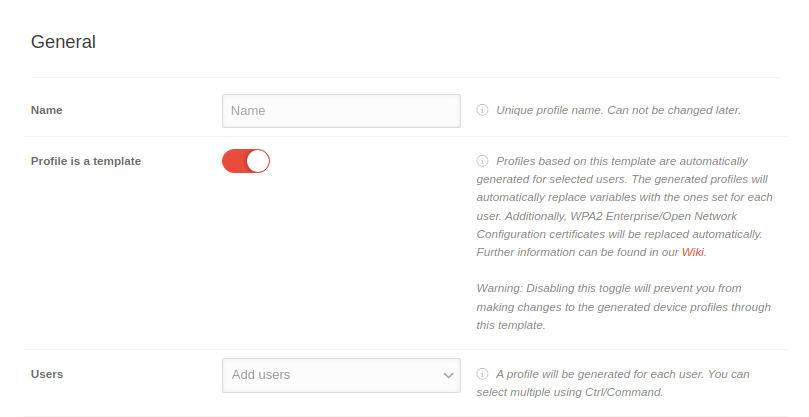Click the red track of the template toggle
Screen dimensions: 809x417
[x=233, y=161]
